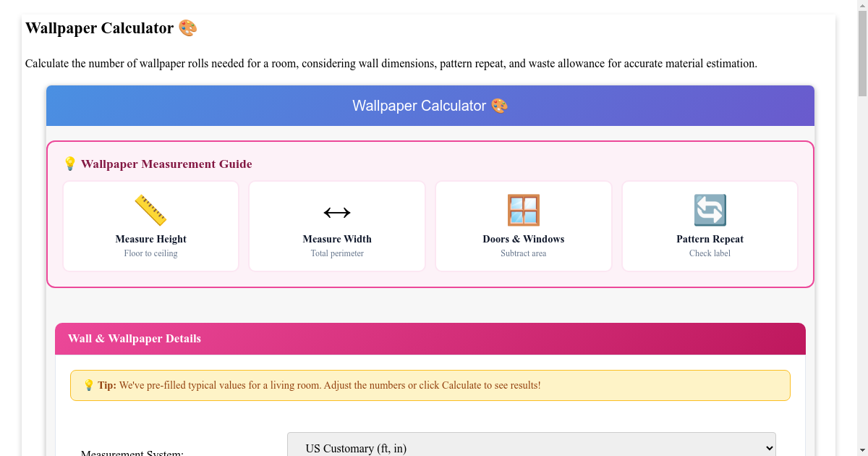The height and width of the screenshot is (456, 868).
Task: Click the ruler icon for Measure Height
Action: click(150, 209)
